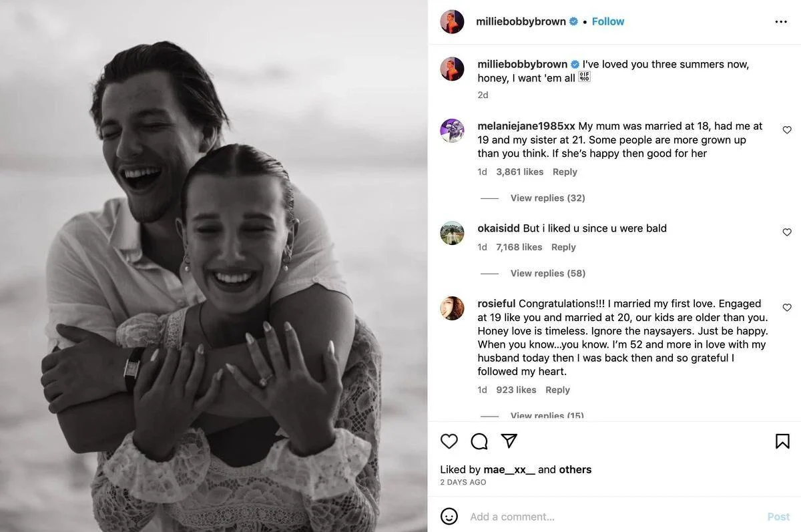This screenshot has width=801, height=532.
Task: Share the post with the paper plane icon
Action: (509, 441)
